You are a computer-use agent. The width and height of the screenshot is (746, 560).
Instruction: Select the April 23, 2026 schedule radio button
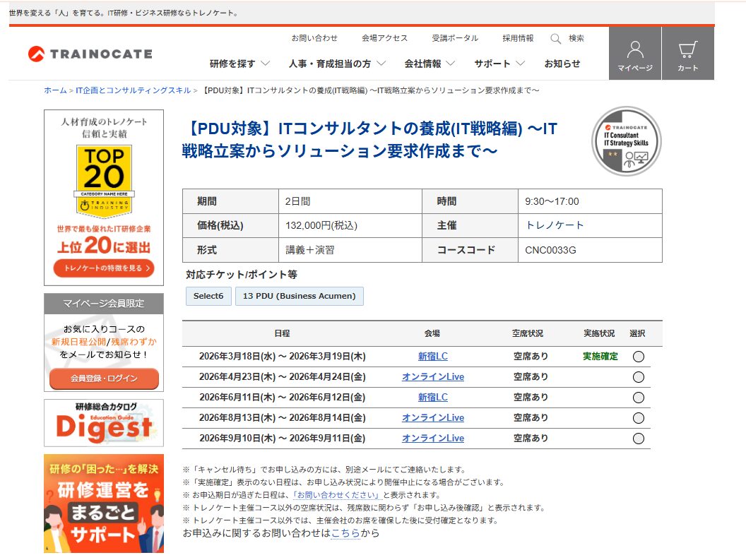click(639, 377)
